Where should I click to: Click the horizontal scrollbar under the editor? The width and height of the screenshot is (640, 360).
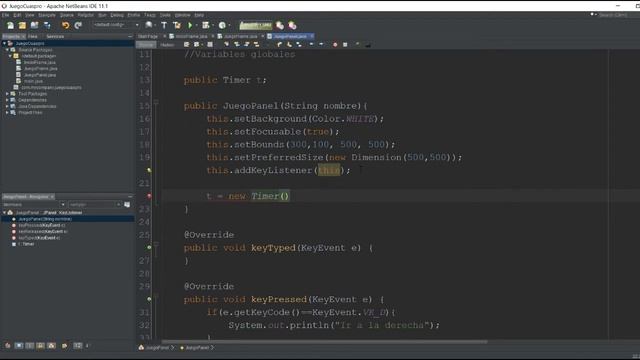[324, 342]
